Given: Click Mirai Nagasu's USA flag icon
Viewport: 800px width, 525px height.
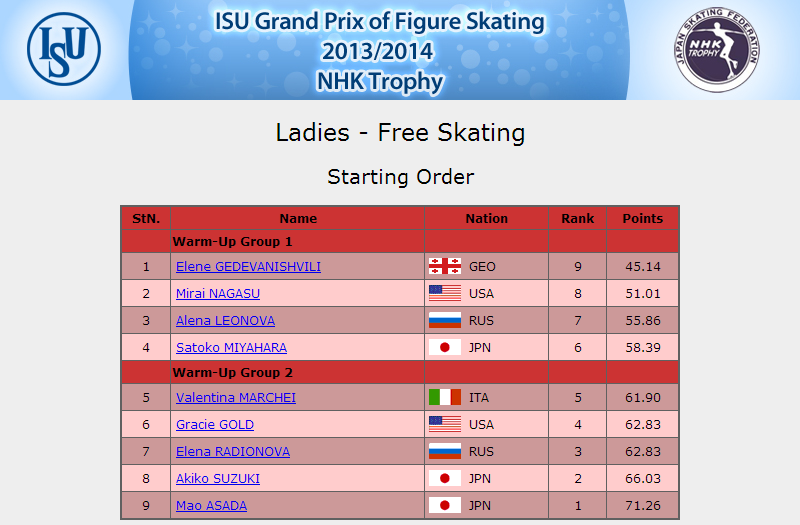Looking at the screenshot, I should (445, 293).
